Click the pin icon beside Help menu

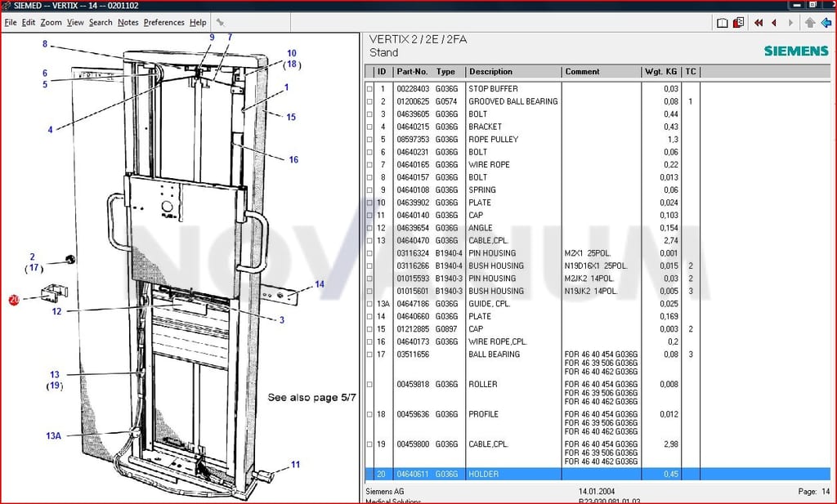(220, 22)
